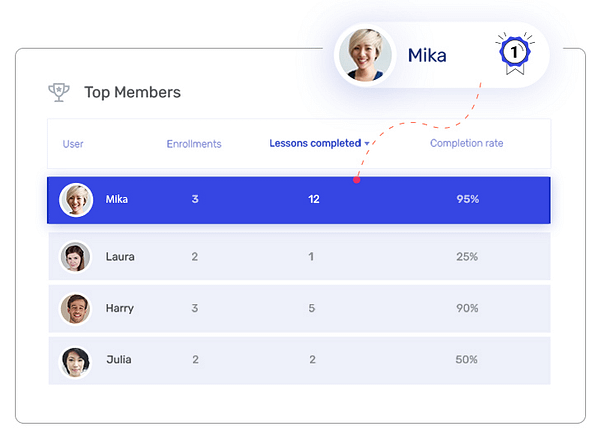Open the member name Laura
This screenshot has height=436, width=610.
(120, 257)
